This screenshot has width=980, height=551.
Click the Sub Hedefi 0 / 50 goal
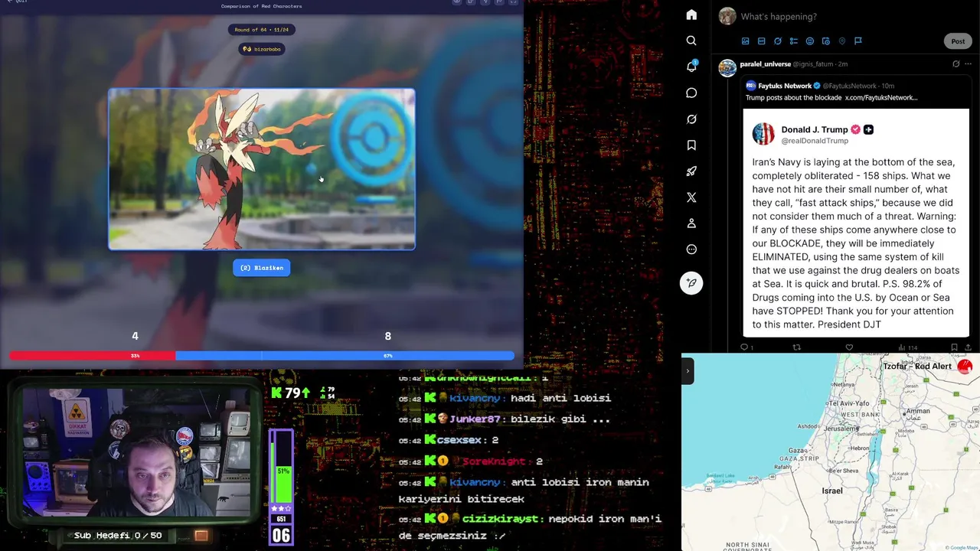tap(118, 536)
